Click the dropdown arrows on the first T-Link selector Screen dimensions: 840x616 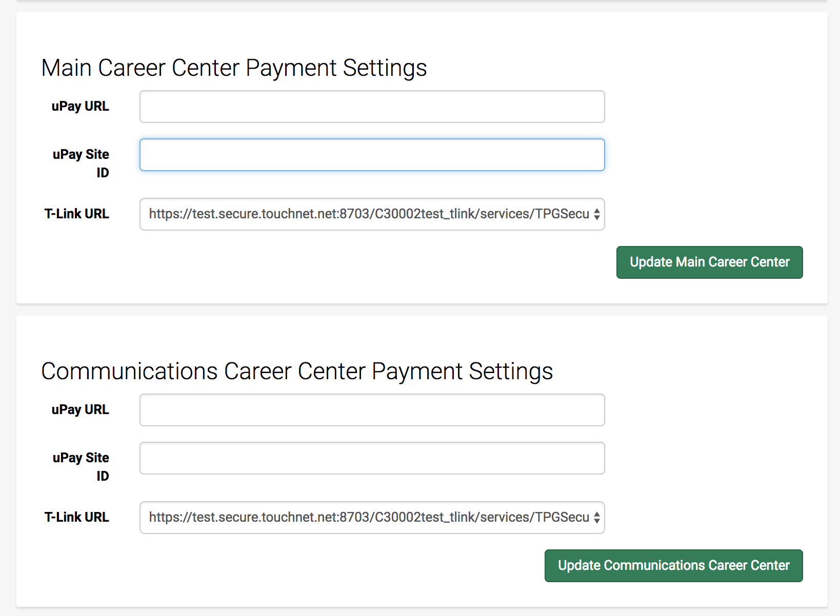(596, 214)
